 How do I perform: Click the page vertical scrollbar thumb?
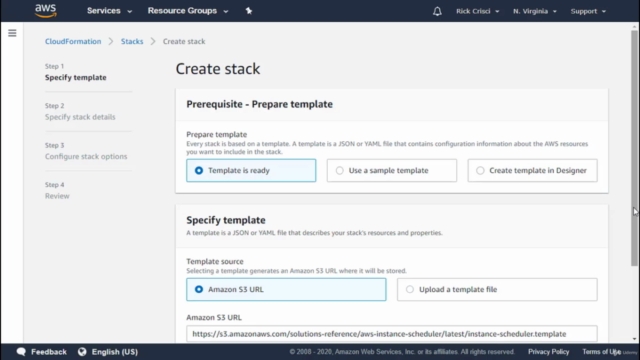tap(634, 148)
